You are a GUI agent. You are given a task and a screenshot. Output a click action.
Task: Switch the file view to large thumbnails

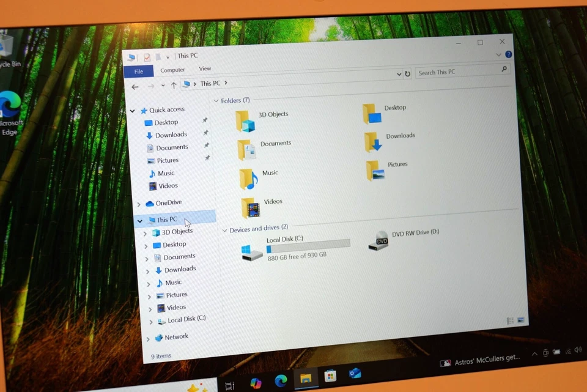click(x=520, y=320)
